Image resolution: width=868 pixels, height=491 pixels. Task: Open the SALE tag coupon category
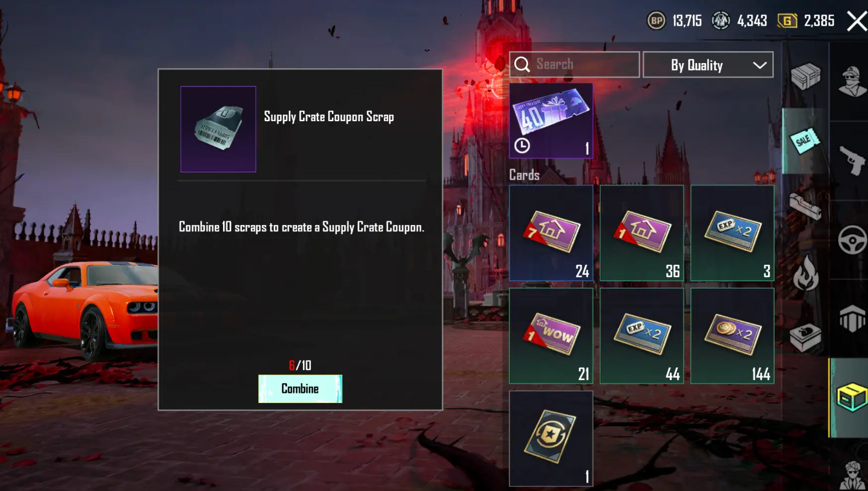pos(805,141)
